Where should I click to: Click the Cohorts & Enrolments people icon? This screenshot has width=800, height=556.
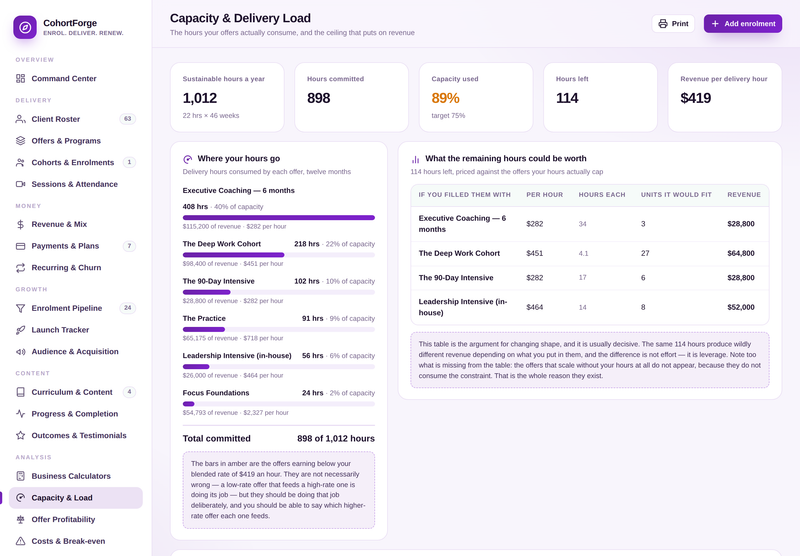[20, 163]
